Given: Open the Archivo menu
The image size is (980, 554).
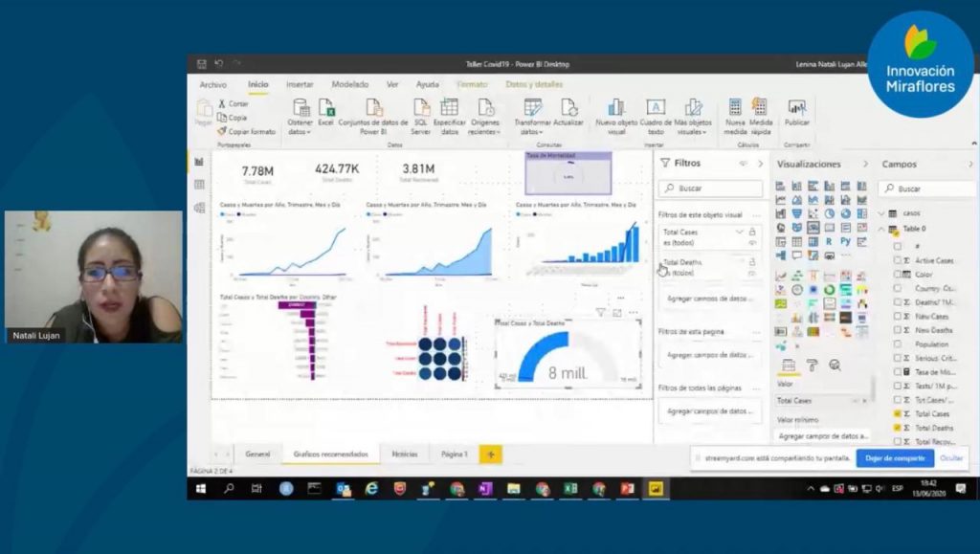Looking at the screenshot, I should pos(213,84).
